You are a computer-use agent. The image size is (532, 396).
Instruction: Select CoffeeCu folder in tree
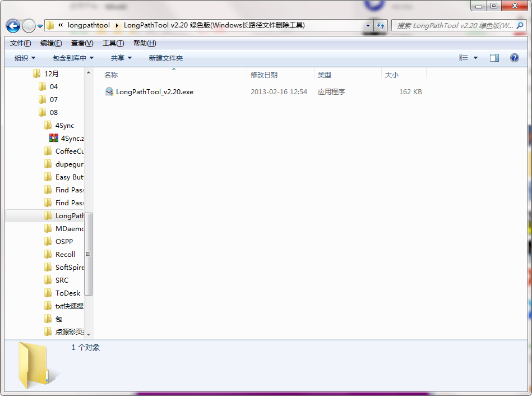pyautogui.click(x=69, y=151)
